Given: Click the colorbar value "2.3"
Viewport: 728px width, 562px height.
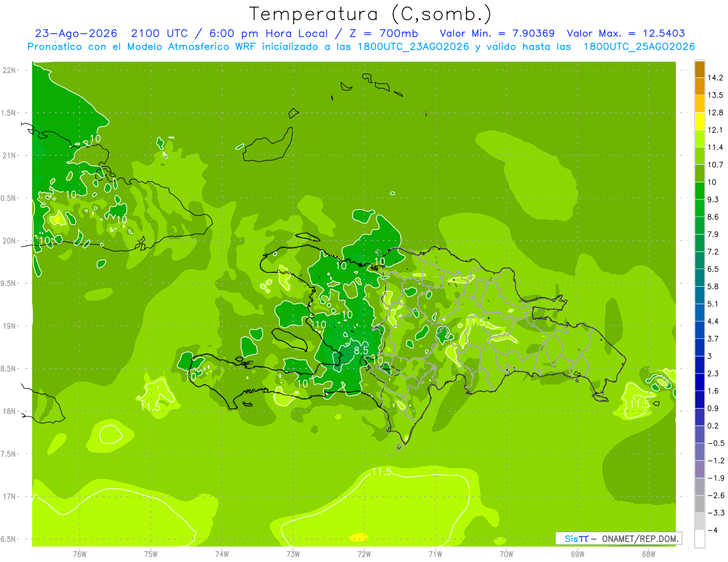Looking at the screenshot, I should click(713, 373).
